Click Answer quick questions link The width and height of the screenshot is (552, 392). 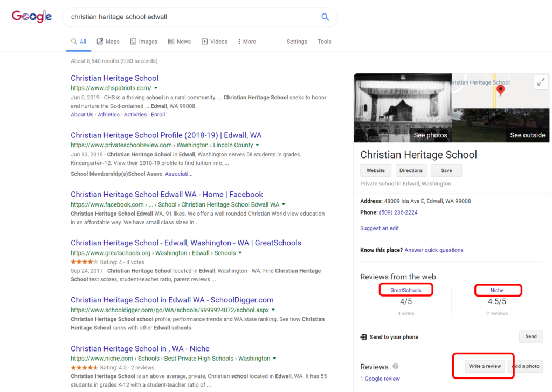click(x=434, y=250)
